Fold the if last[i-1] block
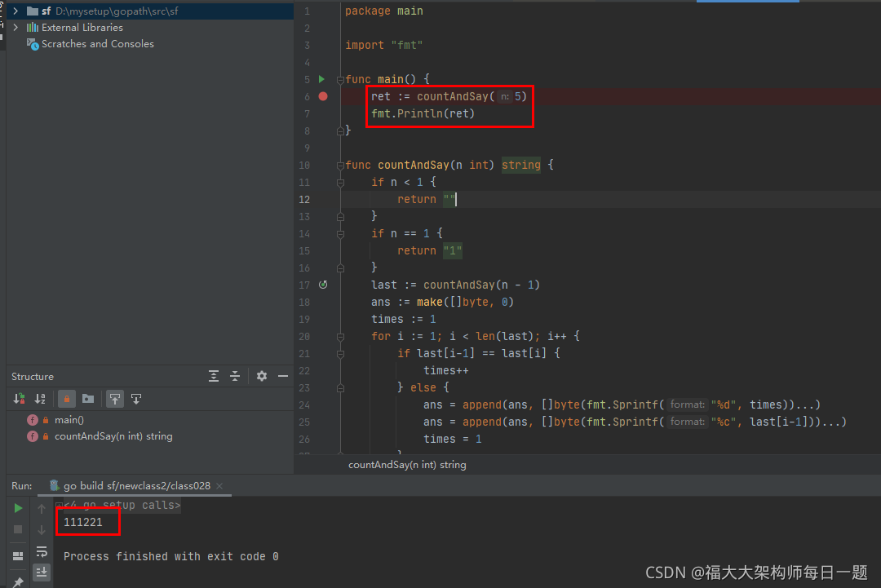This screenshot has height=588, width=881. pos(340,354)
